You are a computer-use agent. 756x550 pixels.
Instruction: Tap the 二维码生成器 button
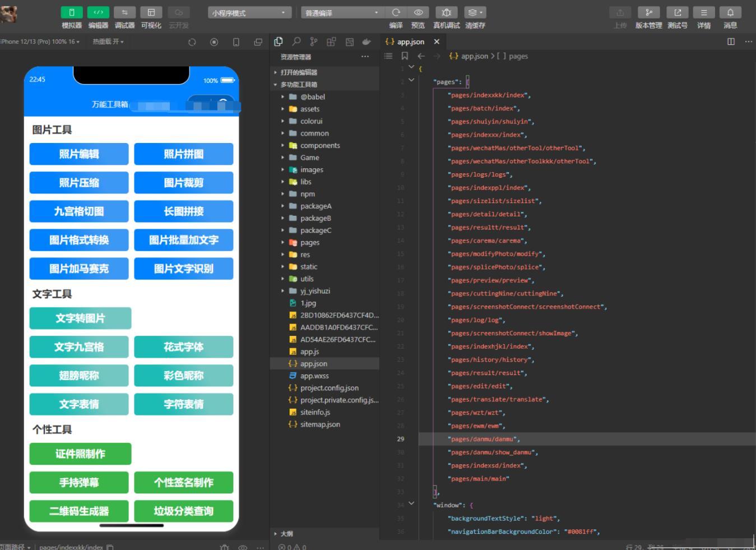pyautogui.click(x=79, y=511)
